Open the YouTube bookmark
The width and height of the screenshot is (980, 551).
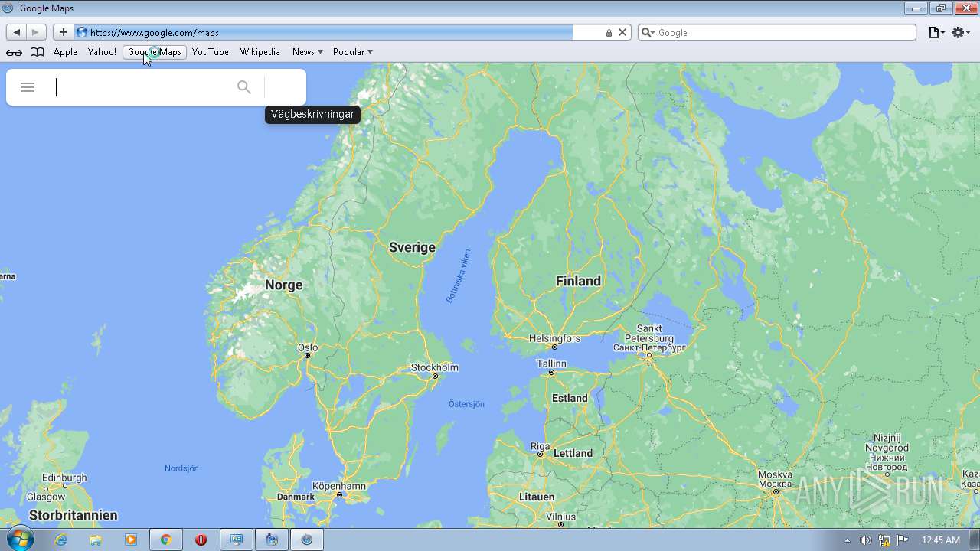211,52
